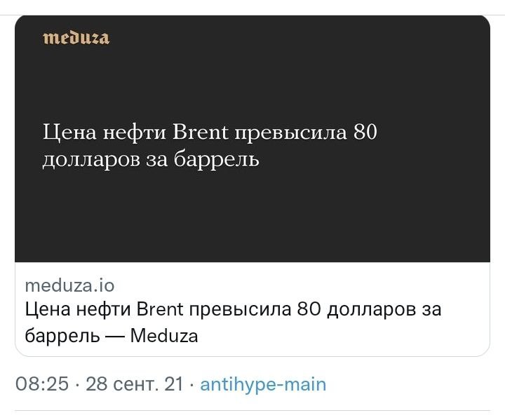Open the meduza.io domain link

(69, 285)
